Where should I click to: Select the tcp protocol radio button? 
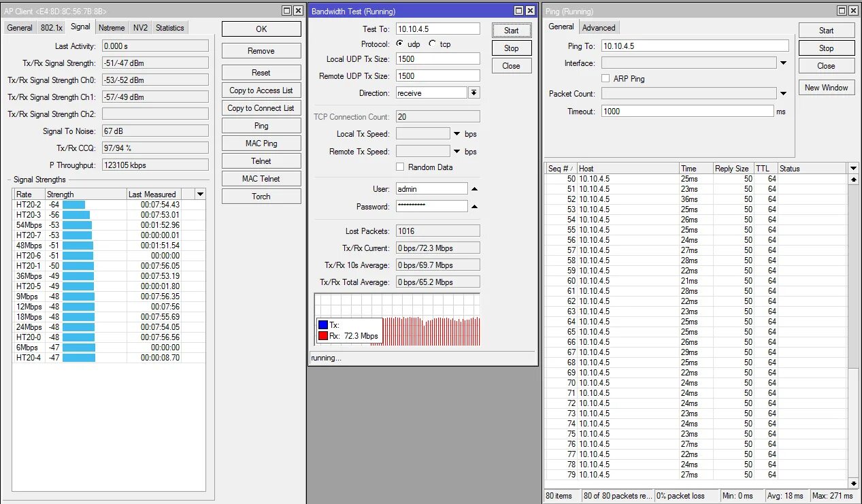tap(433, 44)
